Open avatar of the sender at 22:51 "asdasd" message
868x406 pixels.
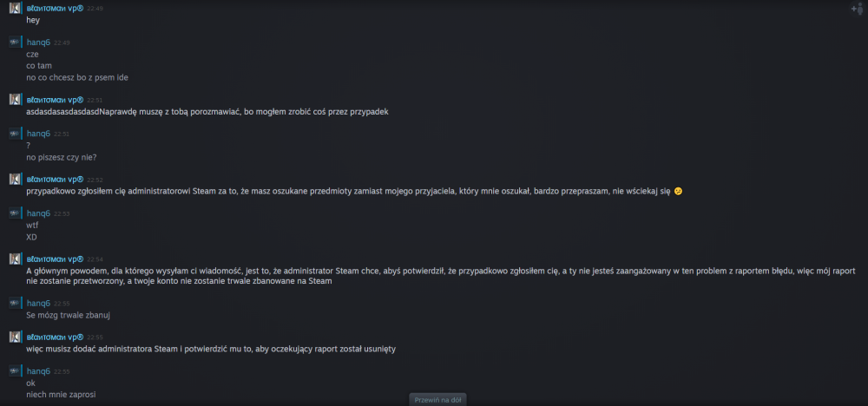click(15, 100)
